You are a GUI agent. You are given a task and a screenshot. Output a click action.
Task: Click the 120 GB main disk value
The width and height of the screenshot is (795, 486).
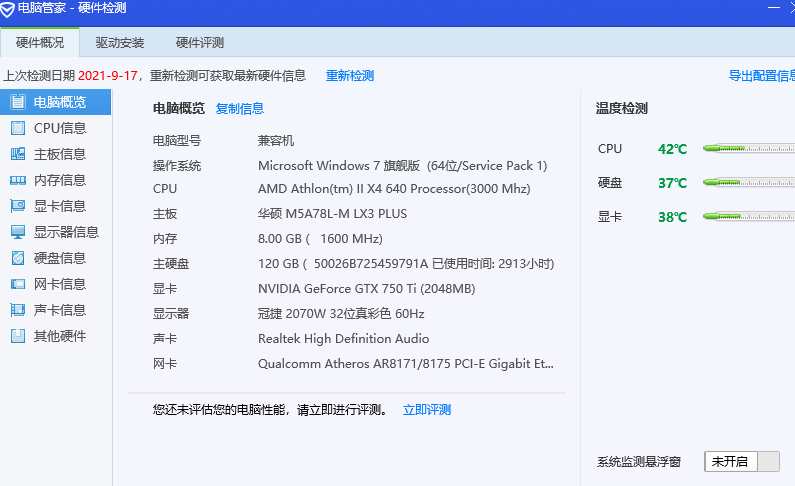point(406,264)
